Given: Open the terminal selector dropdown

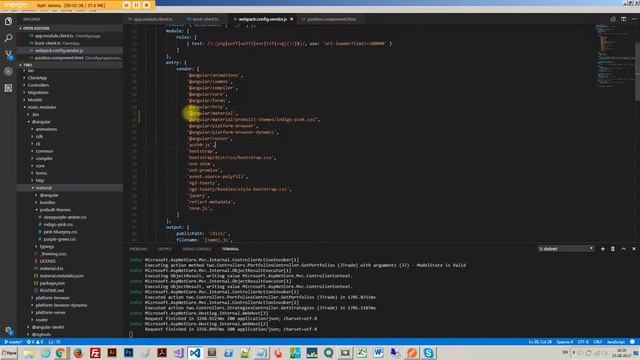Looking at the screenshot, I should tap(566, 249).
